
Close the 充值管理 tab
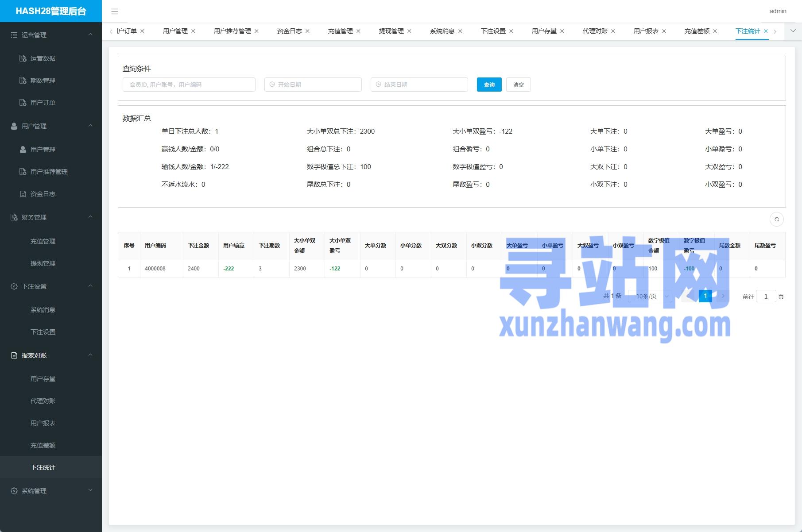click(x=358, y=31)
